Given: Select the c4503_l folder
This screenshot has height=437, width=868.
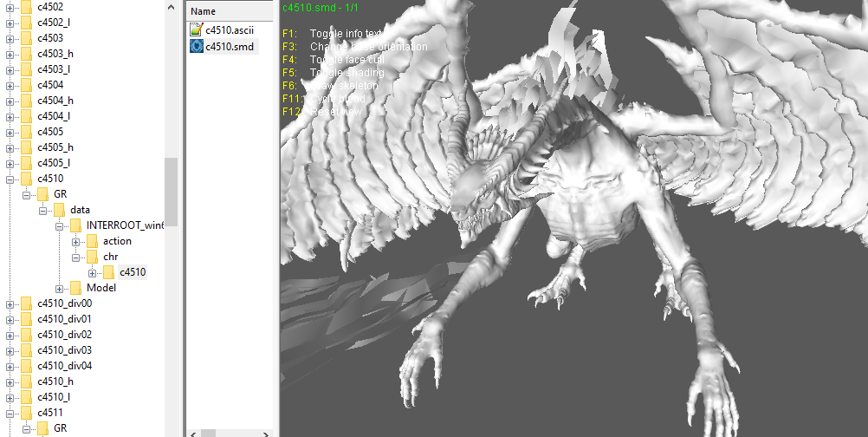Looking at the screenshot, I should 53,69.
